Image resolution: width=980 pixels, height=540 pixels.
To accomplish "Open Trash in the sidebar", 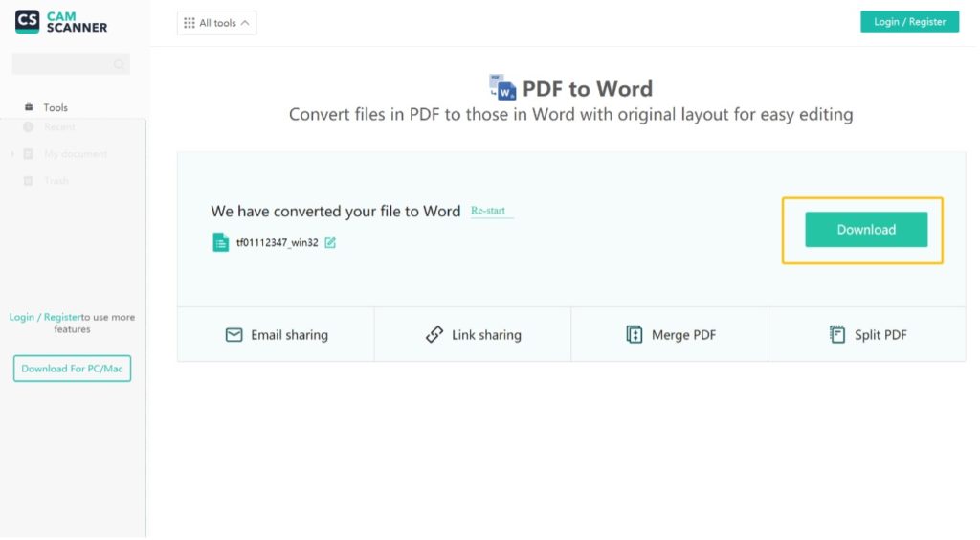I will (56, 181).
